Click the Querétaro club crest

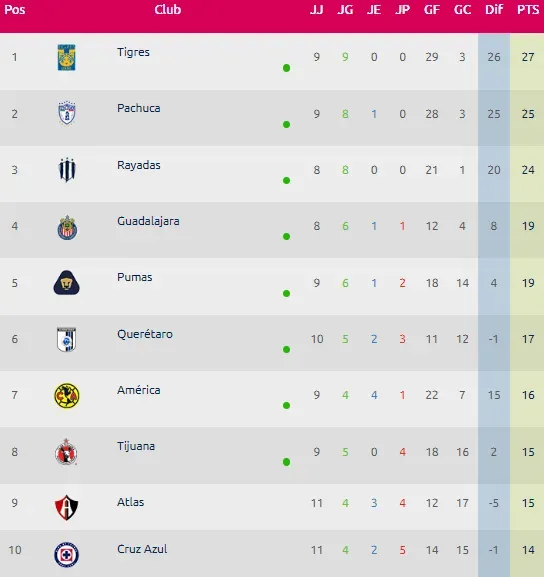pos(67,339)
